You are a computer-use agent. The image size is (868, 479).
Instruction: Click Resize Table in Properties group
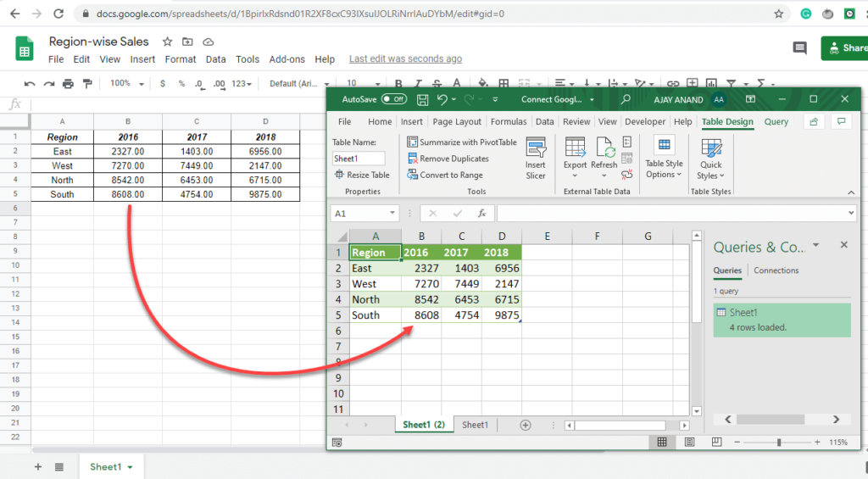tap(362, 175)
